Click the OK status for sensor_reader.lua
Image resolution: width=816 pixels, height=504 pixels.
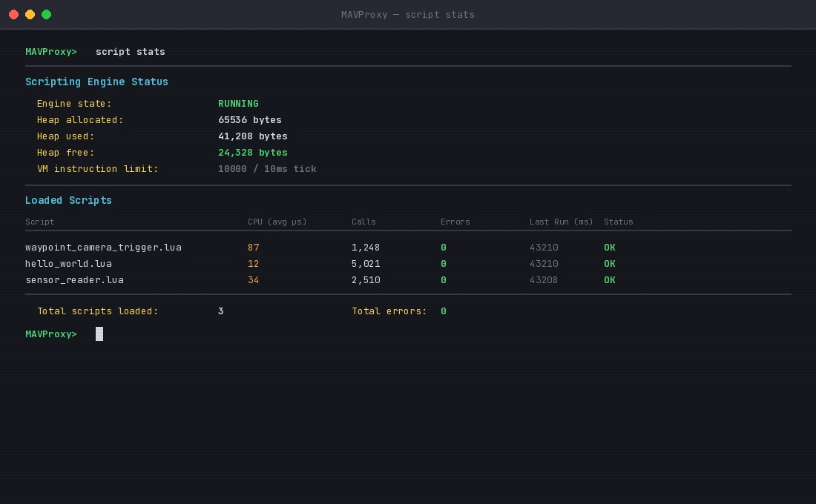point(609,280)
